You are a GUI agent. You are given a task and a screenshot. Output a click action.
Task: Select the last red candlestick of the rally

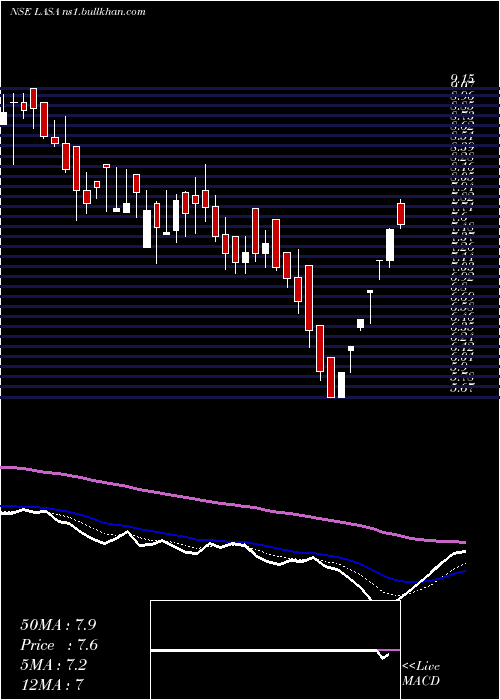pyautogui.click(x=401, y=214)
